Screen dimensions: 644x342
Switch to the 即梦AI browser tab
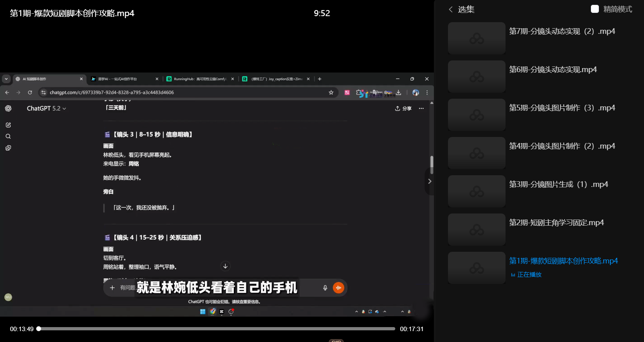pyautogui.click(x=121, y=79)
